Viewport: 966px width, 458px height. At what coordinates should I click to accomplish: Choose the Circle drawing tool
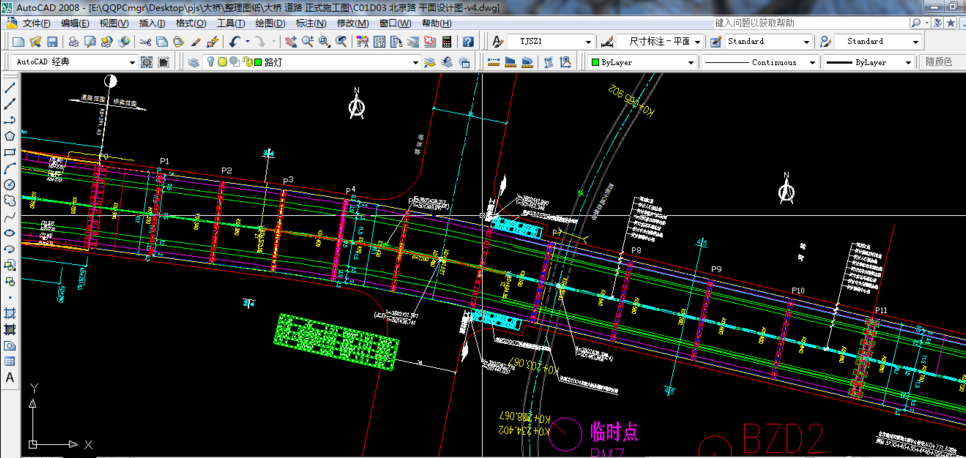(10, 184)
